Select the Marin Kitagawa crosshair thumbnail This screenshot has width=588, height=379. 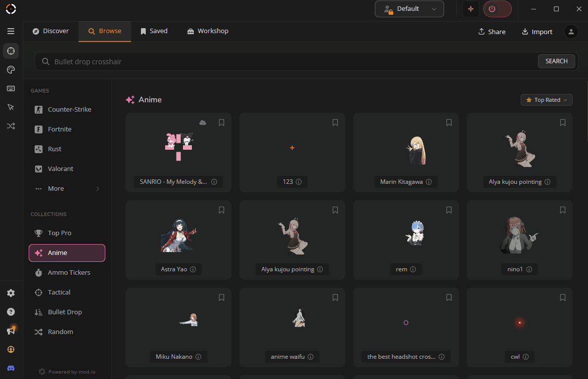point(416,150)
